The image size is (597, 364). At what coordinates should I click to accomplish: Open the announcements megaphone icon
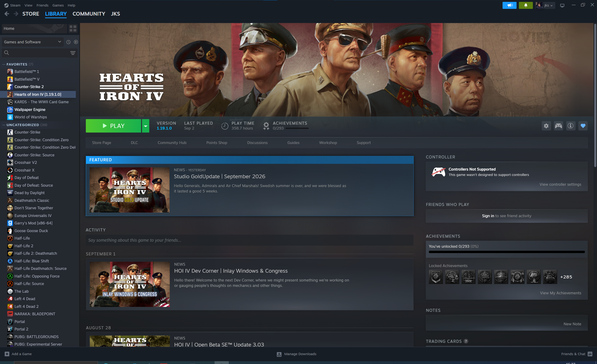[509, 5]
